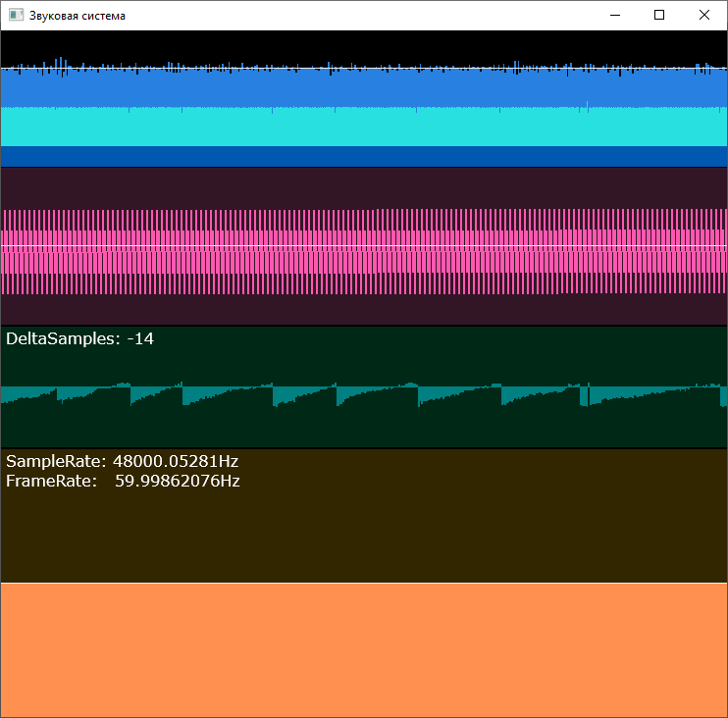This screenshot has height=718, width=728.
Task: Click the app icon in the title bar
Action: pyautogui.click(x=16, y=16)
